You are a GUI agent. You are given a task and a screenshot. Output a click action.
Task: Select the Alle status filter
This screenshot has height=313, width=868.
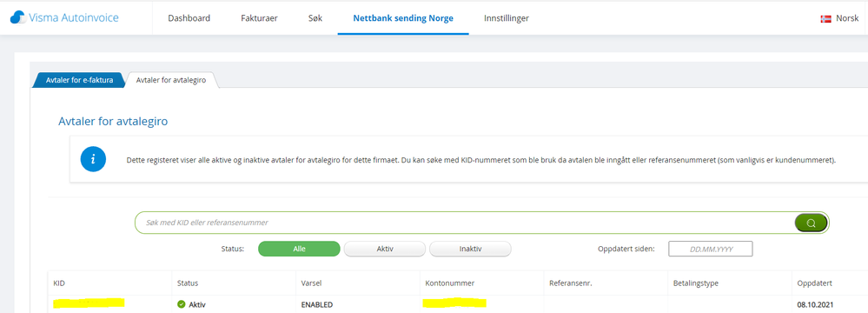[299, 249]
